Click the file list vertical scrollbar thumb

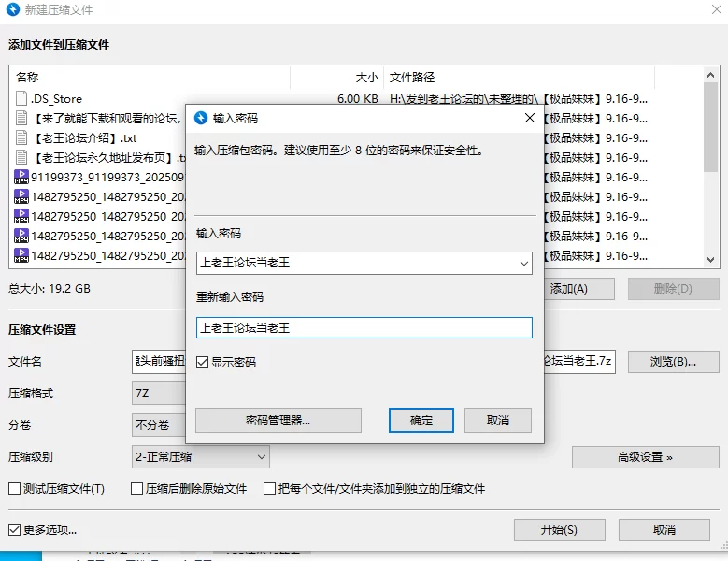[x=710, y=127]
